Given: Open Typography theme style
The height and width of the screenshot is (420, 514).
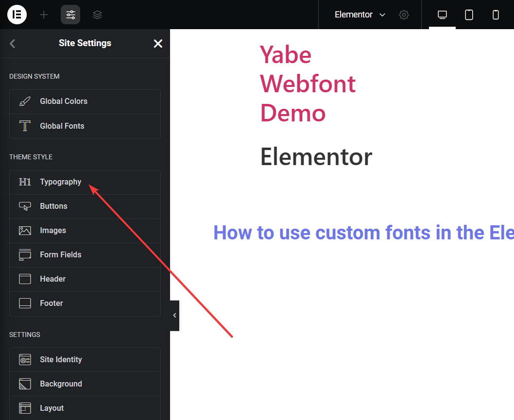Looking at the screenshot, I should point(85,182).
